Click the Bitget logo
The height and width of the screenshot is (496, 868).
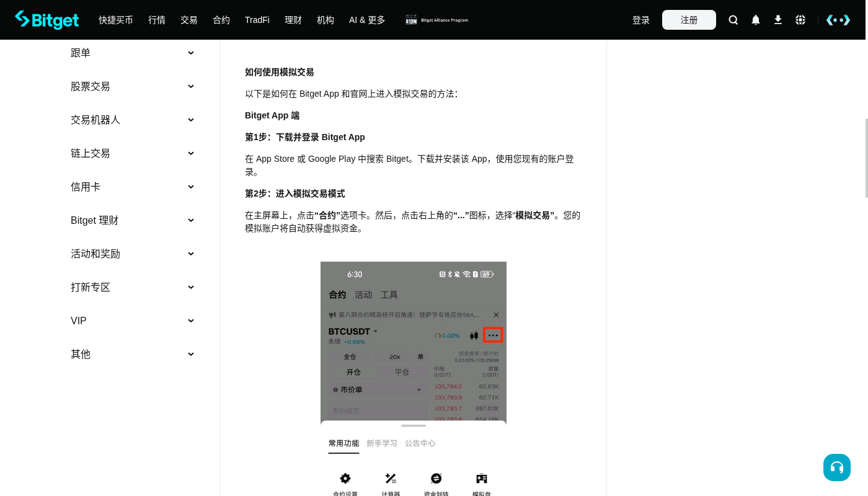[47, 20]
